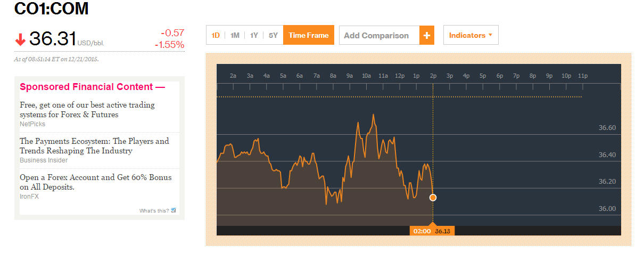Click the IronFX advertiser label
The image size is (644, 269).
(x=29, y=197)
